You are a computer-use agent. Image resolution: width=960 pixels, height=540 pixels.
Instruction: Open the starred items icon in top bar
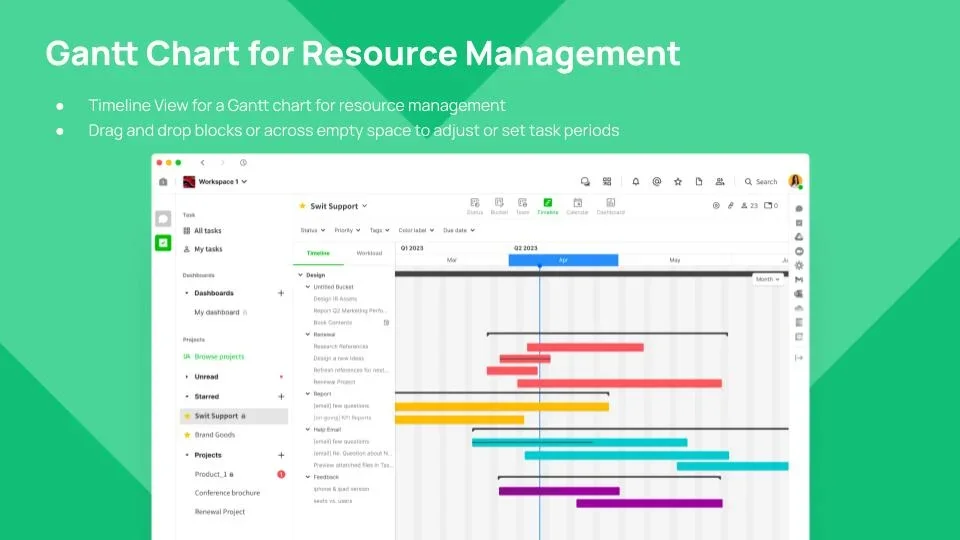(x=677, y=182)
